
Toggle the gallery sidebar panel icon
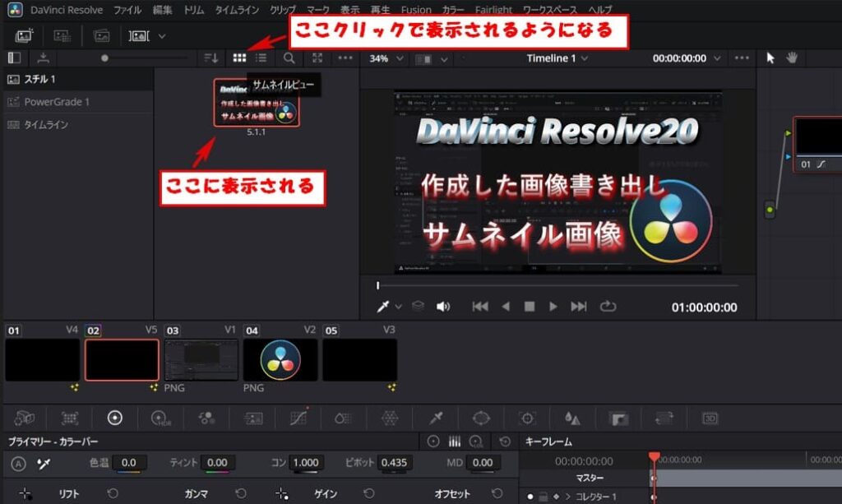coord(15,58)
